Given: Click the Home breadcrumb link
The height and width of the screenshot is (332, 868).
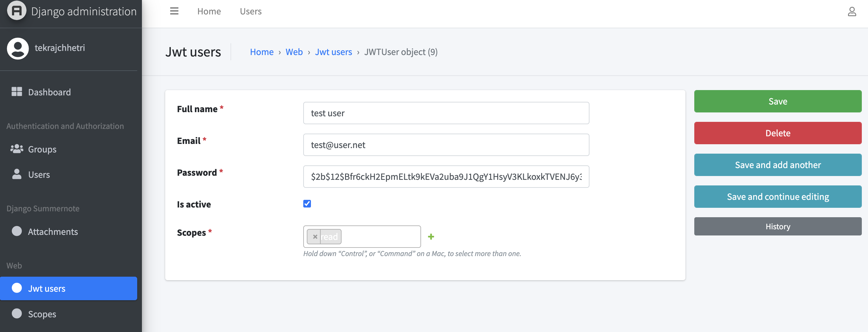Looking at the screenshot, I should point(261,51).
